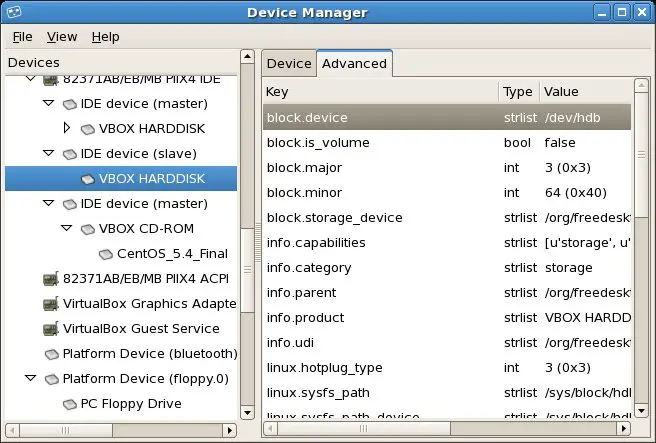This screenshot has width=656, height=443.
Task: Click the VirtualBox Graphics Adapter card icon
Action: tap(51, 304)
